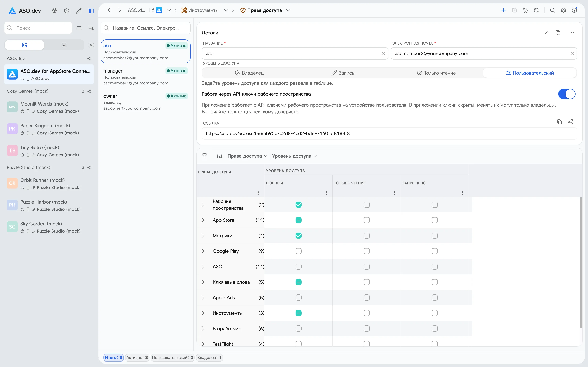Open the help question mark icon
The height and width of the screenshot is (367, 588).
click(x=574, y=10)
